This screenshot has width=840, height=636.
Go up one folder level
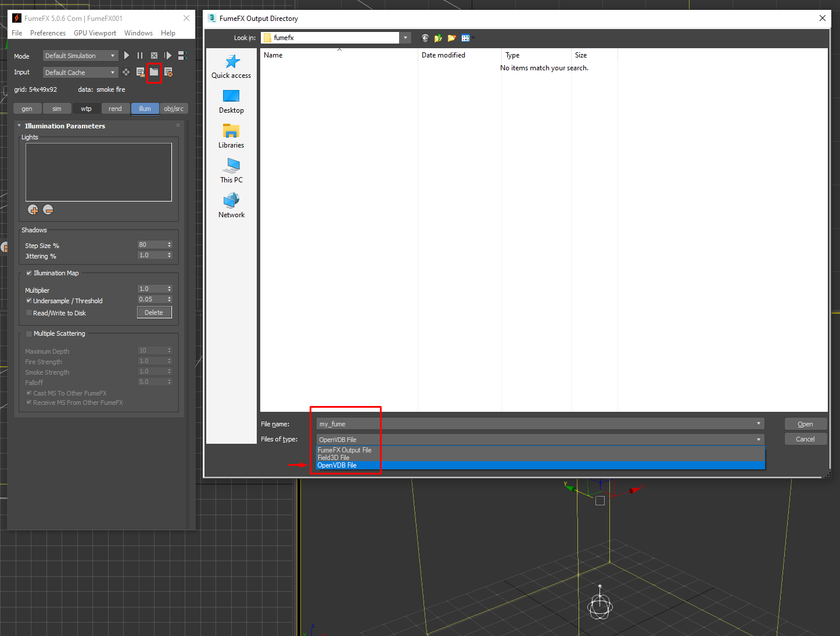click(438, 38)
